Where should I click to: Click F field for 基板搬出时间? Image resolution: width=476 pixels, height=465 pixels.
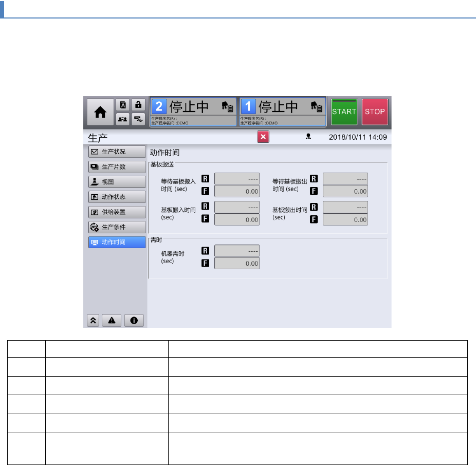345,219
